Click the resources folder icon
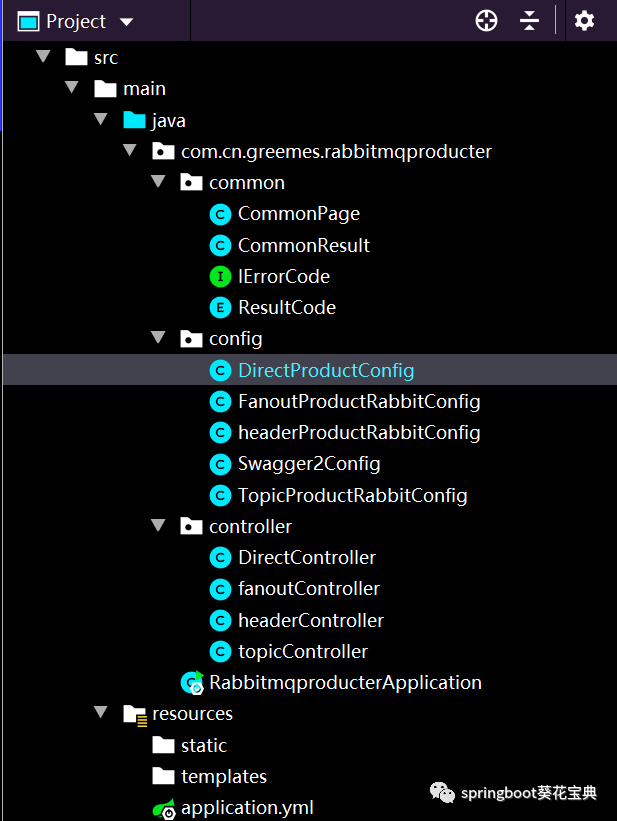617x821 pixels. click(135, 715)
